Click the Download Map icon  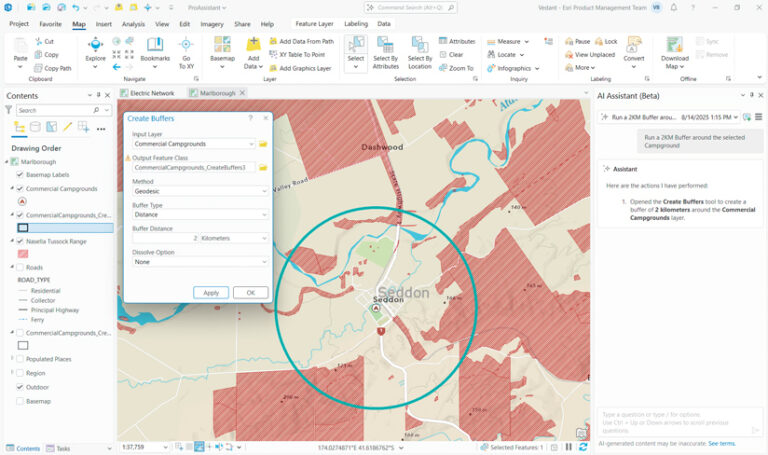674,45
